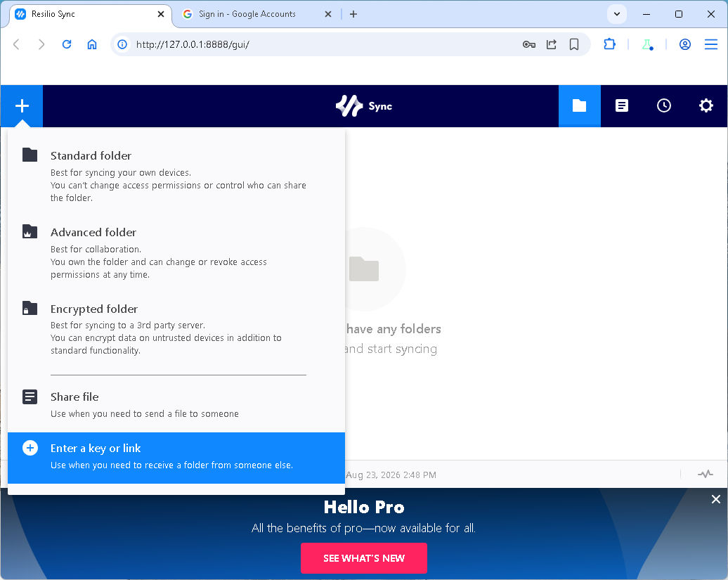Open the Files list icon
This screenshot has width=728, height=580.
(x=622, y=106)
